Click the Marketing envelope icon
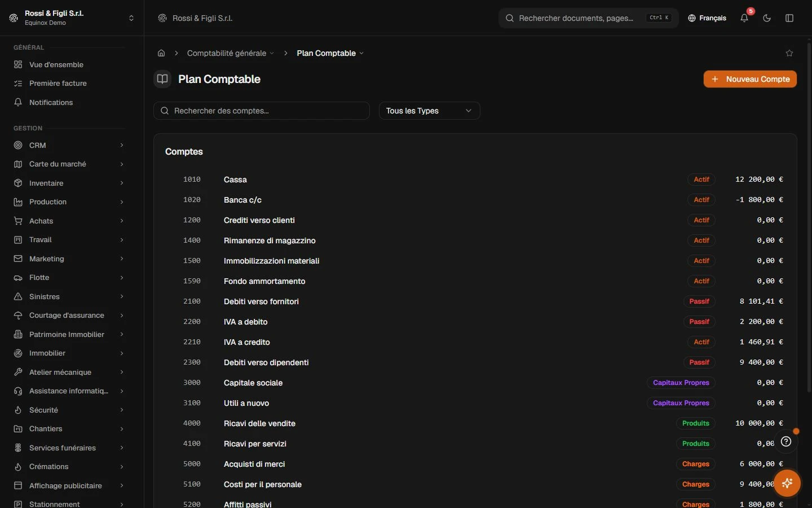Screen dimensions: 812x508 (x=18, y=259)
